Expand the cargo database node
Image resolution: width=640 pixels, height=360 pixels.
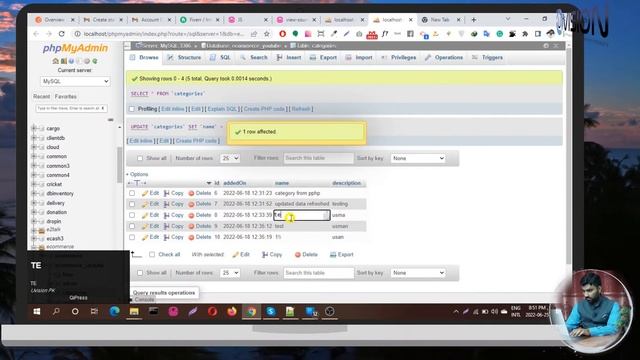(34, 129)
